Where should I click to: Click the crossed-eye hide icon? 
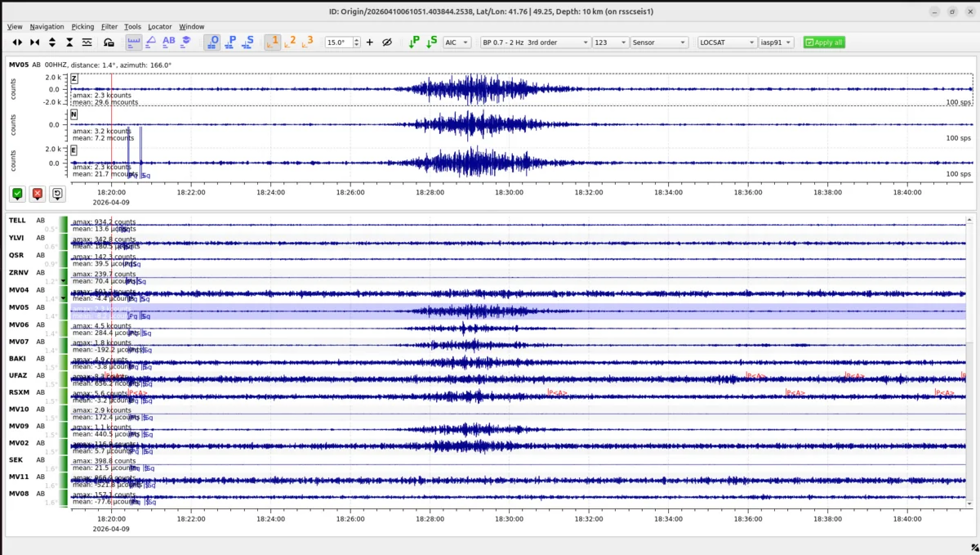click(x=387, y=43)
